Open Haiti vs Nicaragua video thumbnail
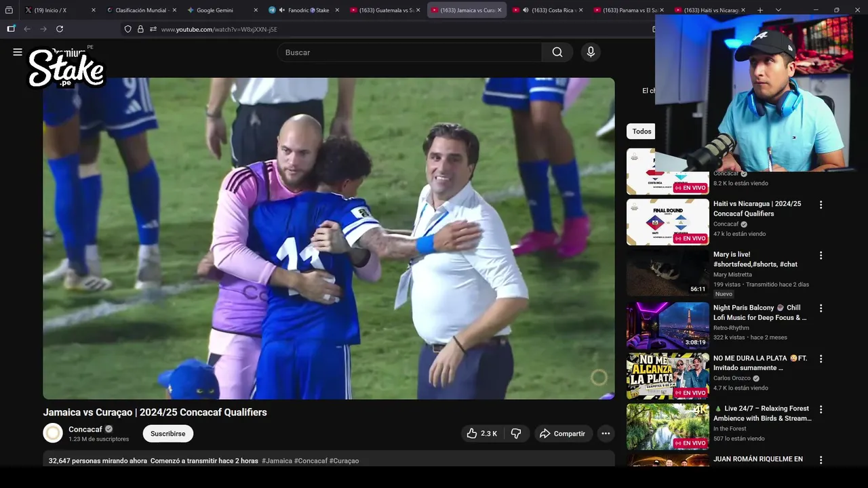 [x=668, y=222]
